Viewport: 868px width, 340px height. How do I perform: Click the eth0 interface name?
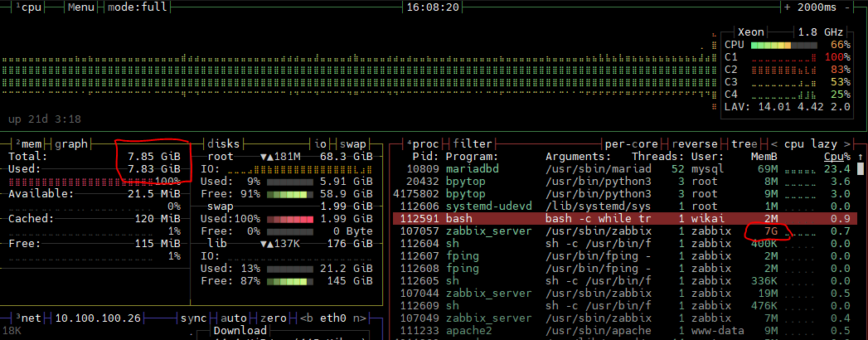point(333,318)
